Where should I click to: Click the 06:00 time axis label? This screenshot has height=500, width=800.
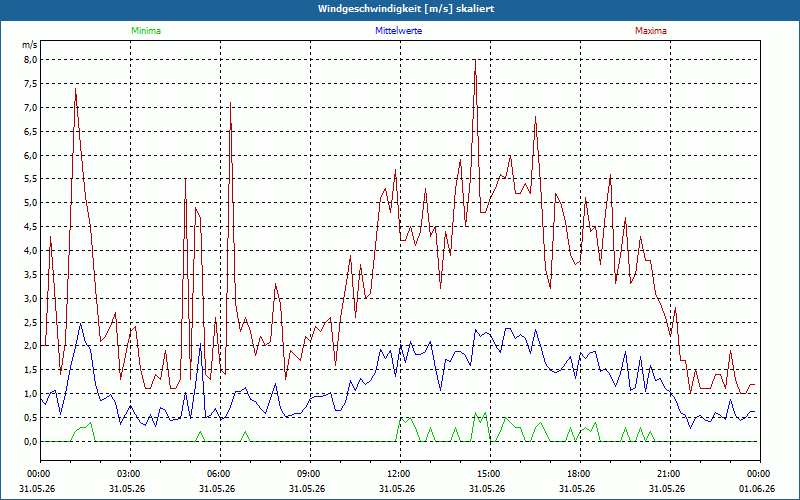point(220,474)
